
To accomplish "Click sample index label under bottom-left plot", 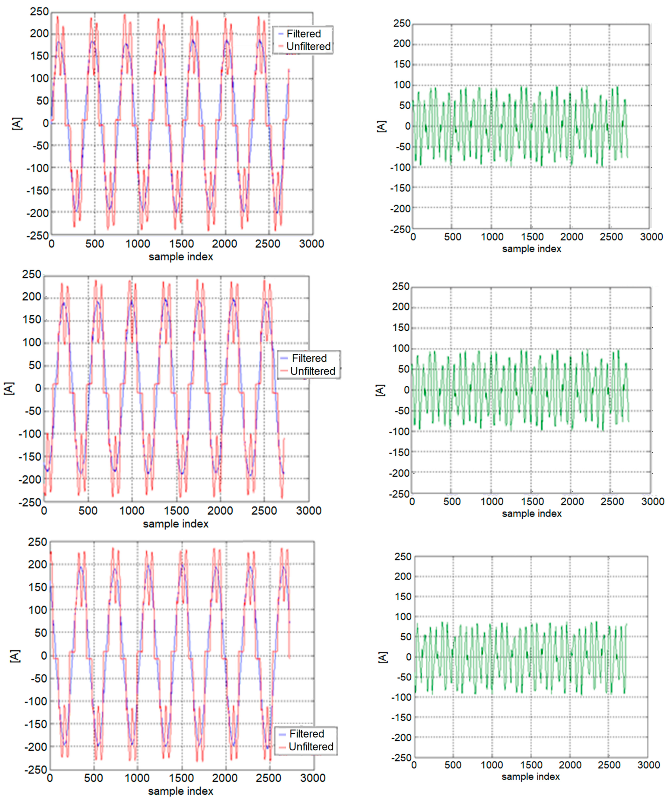I will [180, 791].
